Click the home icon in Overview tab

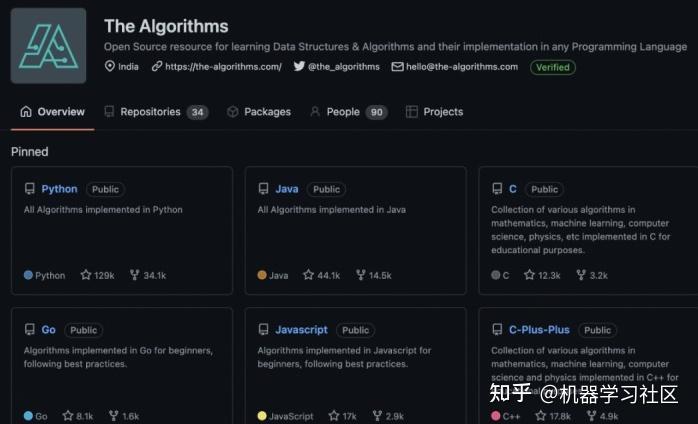[26, 111]
